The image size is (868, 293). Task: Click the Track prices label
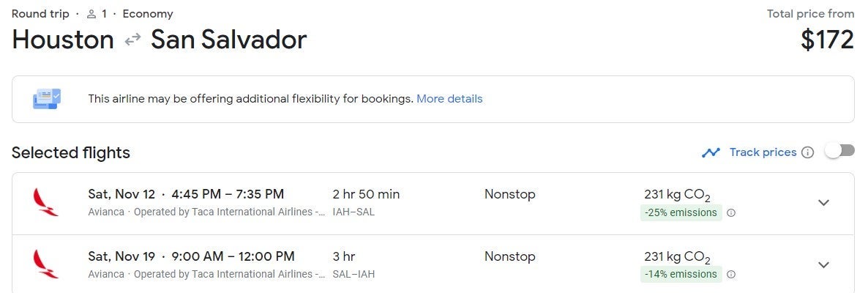[763, 152]
